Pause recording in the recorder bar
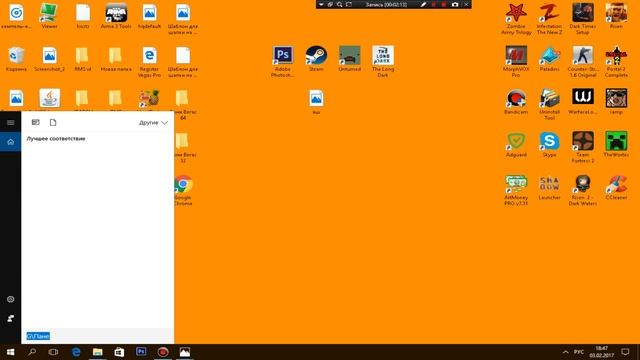This screenshot has height=360, width=640. coord(433,4)
